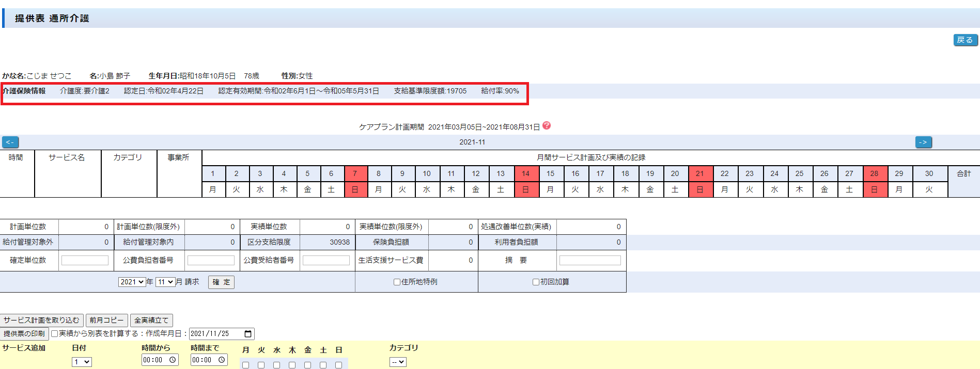Click the 前月コピー button
The width and height of the screenshot is (980, 369).
(107, 320)
